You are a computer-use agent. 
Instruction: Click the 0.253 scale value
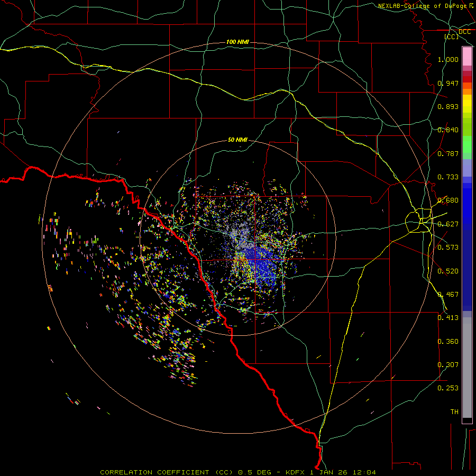click(x=448, y=388)
